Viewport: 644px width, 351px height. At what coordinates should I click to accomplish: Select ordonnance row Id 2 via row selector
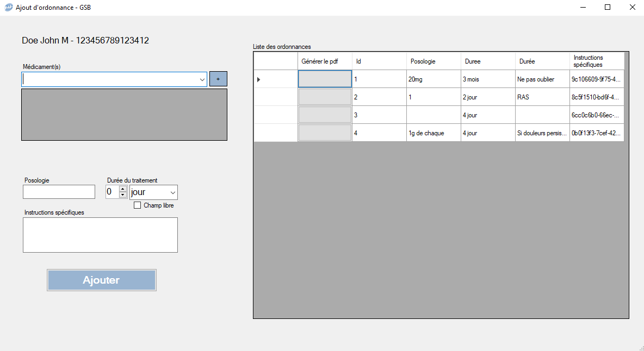click(x=275, y=97)
